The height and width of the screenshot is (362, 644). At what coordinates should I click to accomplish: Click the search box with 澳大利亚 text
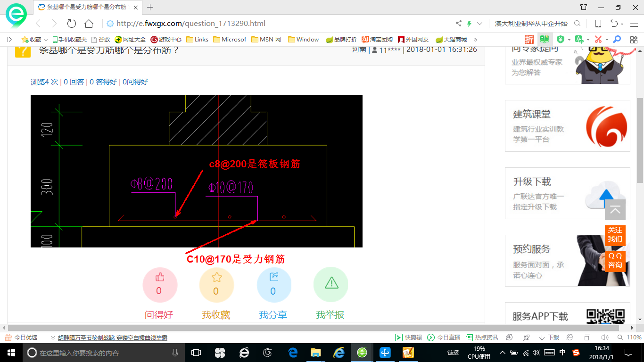(531, 24)
